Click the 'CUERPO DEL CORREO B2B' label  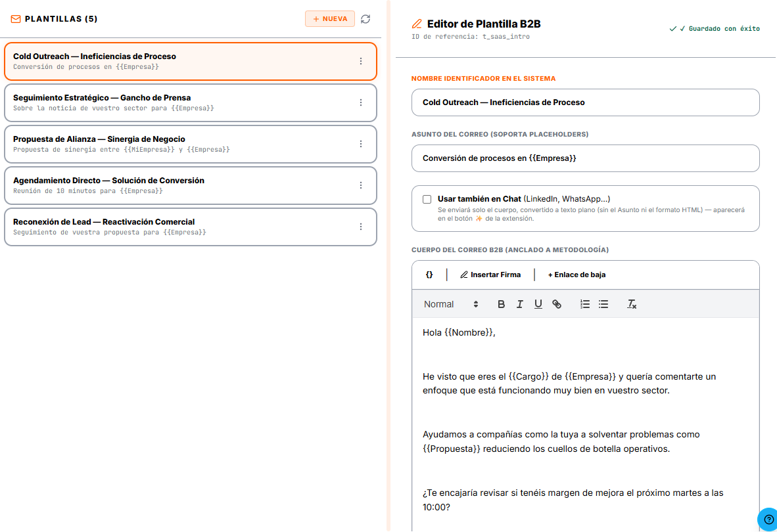tap(510, 250)
